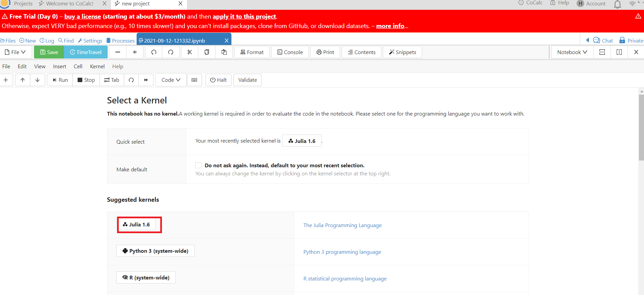Open project Settings tab
The image size is (644, 295).
(x=90, y=41)
